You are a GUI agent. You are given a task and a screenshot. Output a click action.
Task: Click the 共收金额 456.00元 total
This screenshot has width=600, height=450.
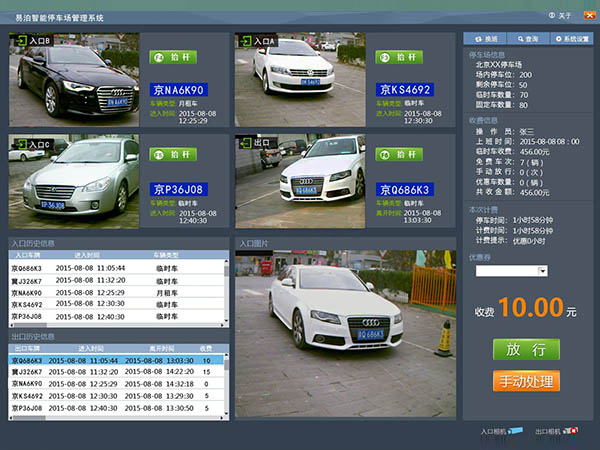pyautogui.click(x=512, y=192)
